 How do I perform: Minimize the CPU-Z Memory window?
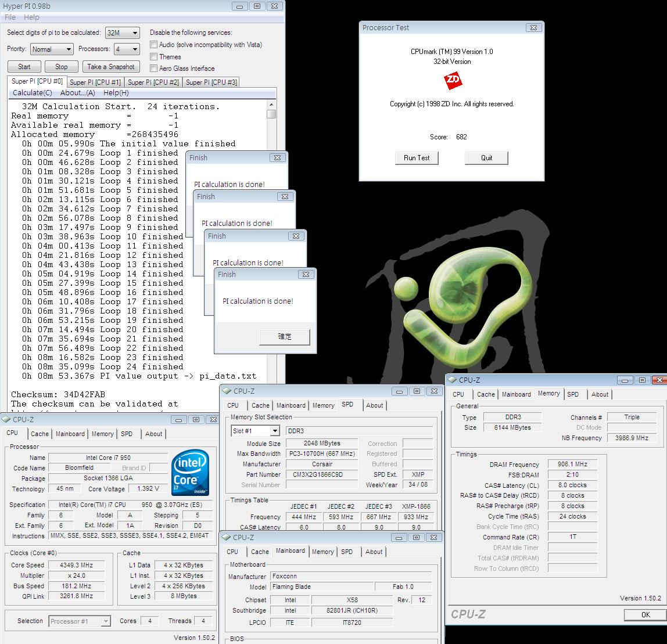click(x=625, y=380)
